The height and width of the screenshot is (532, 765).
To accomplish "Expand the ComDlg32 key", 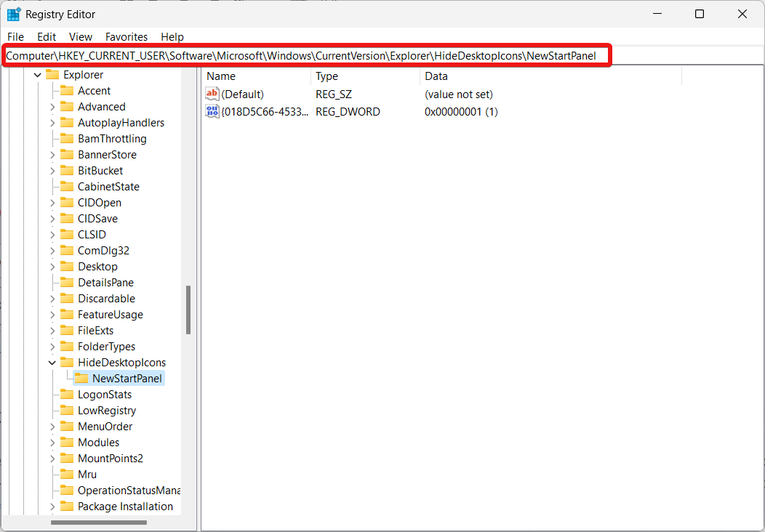I will tap(52, 251).
